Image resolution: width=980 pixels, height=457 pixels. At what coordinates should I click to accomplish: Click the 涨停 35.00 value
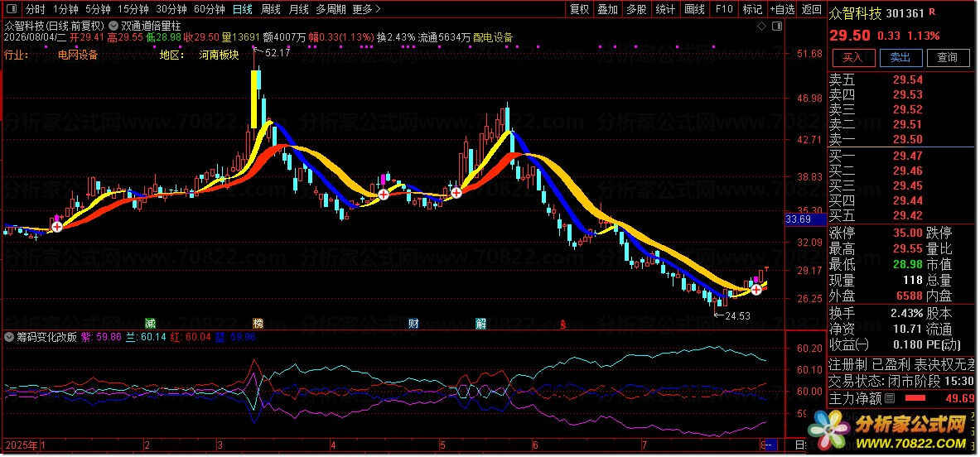(x=907, y=233)
